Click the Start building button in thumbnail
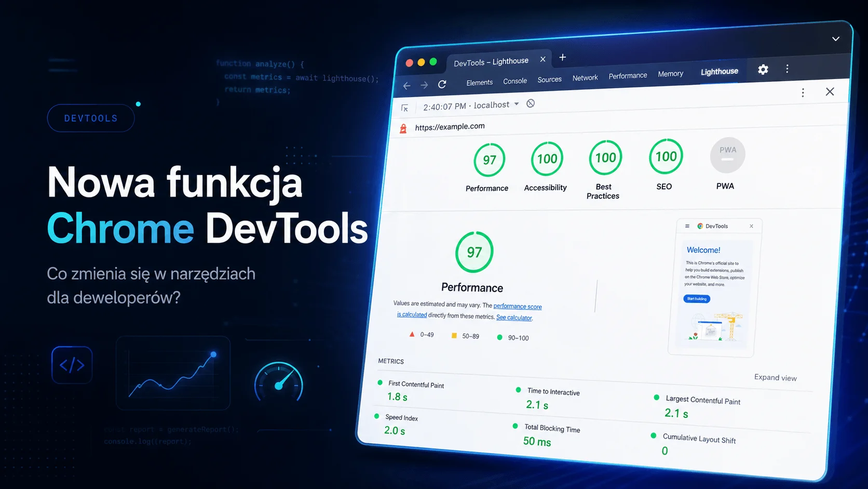 (697, 299)
